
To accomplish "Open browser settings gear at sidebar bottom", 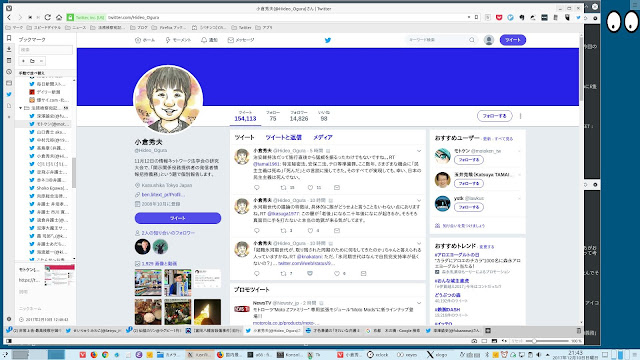I will click(9, 319).
